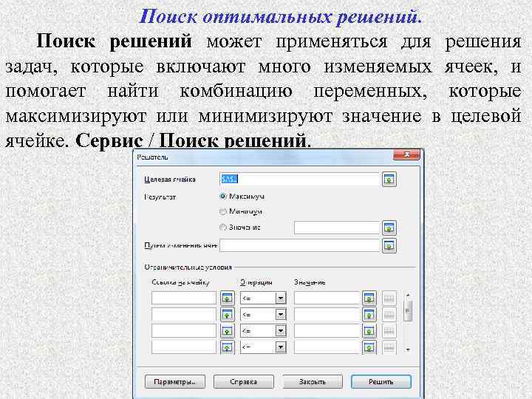Select the Максимум radio button
The width and height of the screenshot is (532, 399).
223,197
